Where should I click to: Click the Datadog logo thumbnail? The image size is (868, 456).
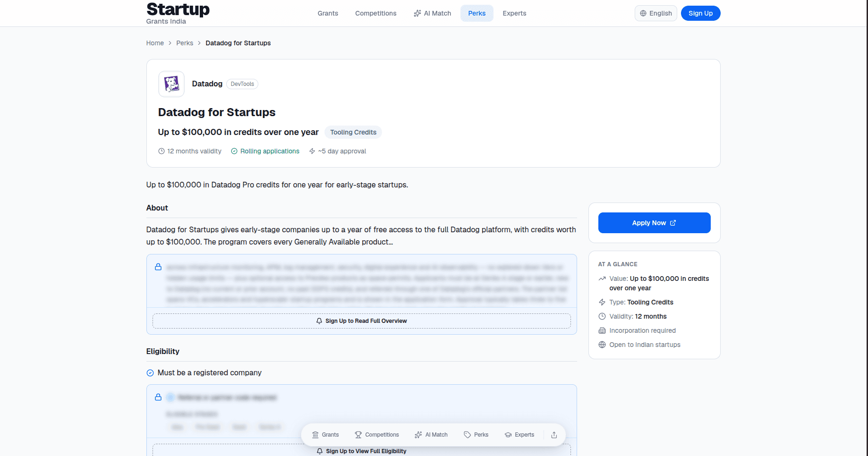pyautogui.click(x=171, y=84)
